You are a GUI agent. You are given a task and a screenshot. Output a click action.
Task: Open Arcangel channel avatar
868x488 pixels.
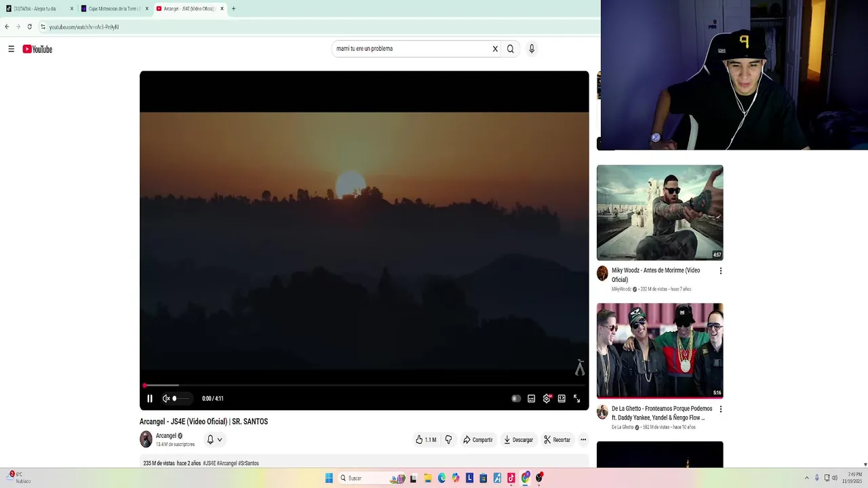point(146,439)
